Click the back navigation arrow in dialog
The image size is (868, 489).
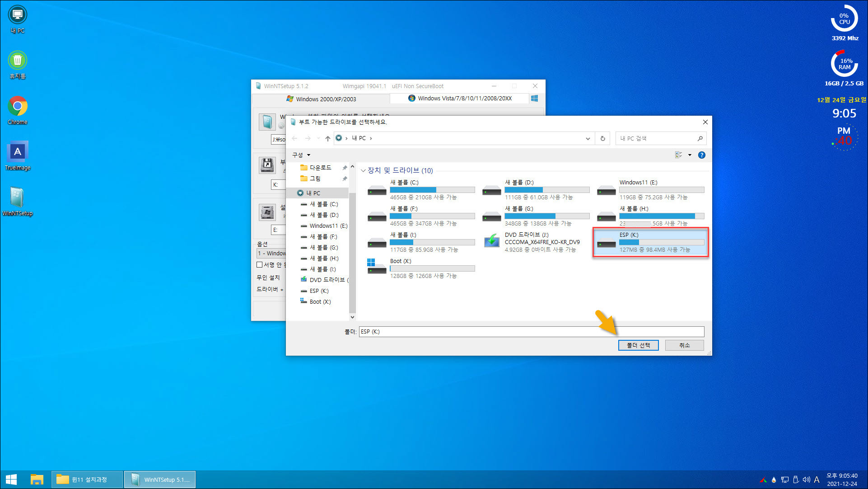(295, 138)
